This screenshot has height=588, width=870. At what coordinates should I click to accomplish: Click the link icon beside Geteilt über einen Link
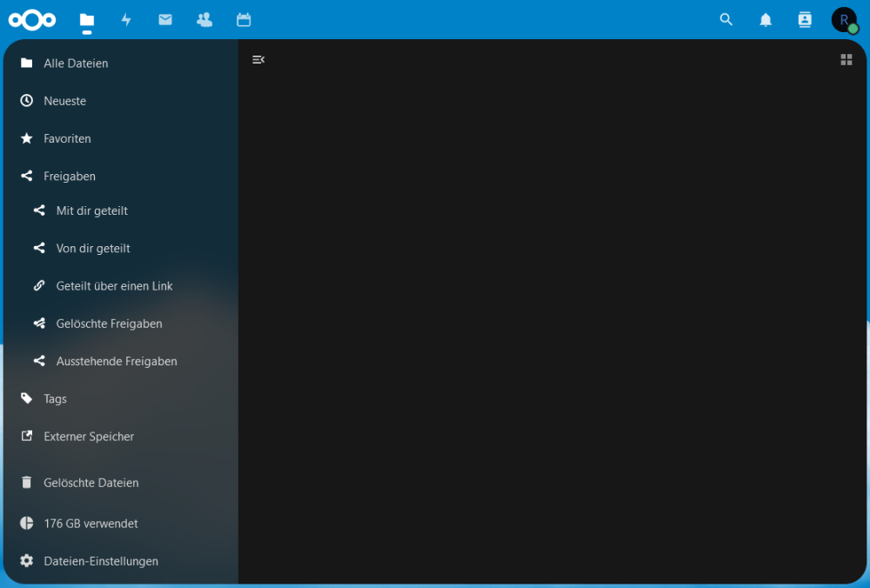point(39,285)
